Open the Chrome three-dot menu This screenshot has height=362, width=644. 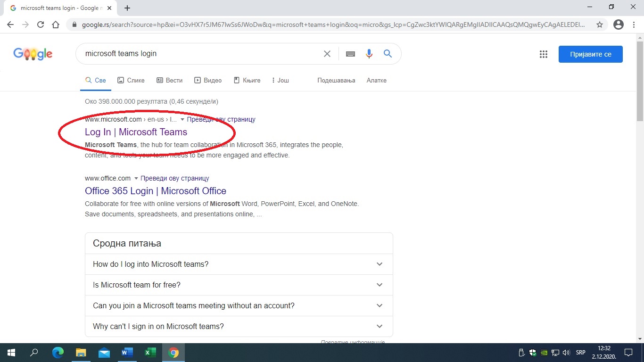pyautogui.click(x=634, y=25)
